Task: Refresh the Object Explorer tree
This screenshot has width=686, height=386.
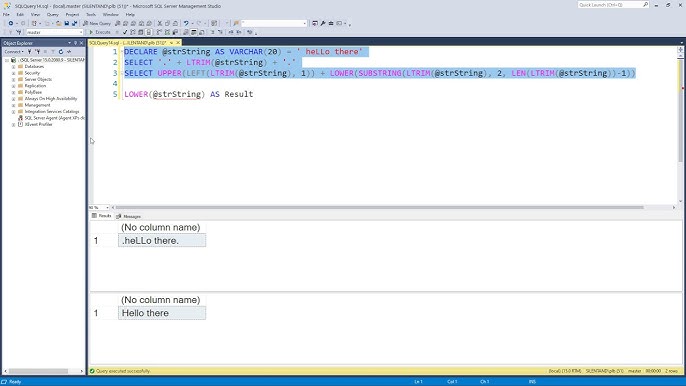Action: [61, 52]
